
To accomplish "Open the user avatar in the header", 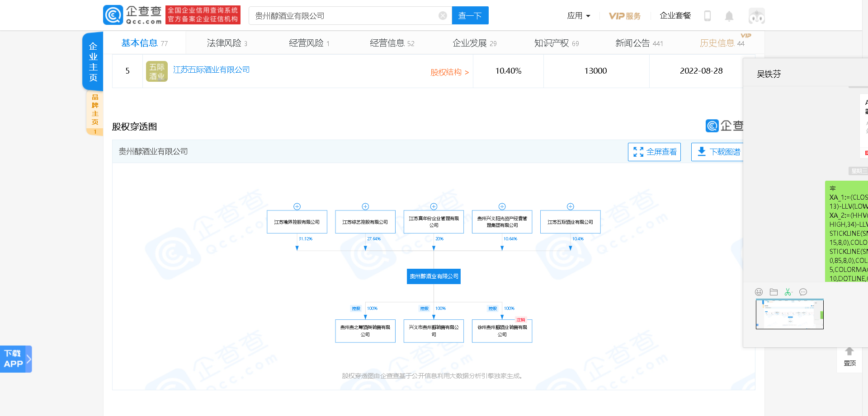I will click(x=756, y=16).
